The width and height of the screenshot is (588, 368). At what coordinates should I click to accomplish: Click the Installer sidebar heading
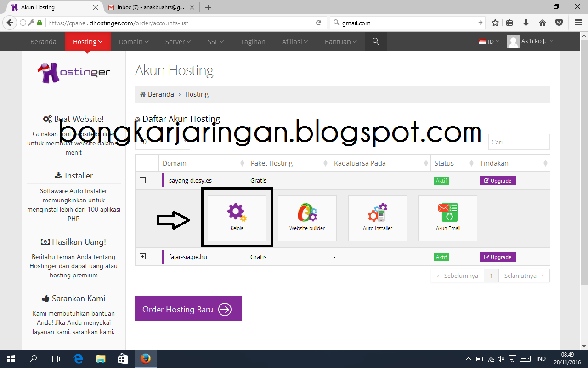73,176
